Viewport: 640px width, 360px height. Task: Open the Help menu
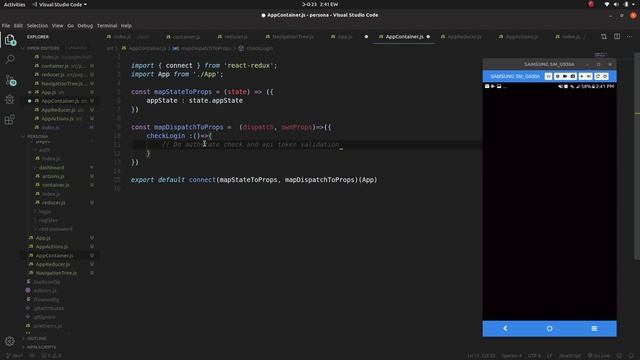[126, 26]
